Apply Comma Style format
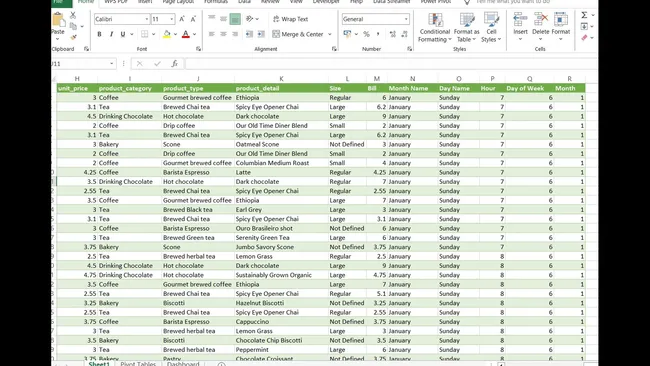The image size is (650, 366). (x=378, y=34)
